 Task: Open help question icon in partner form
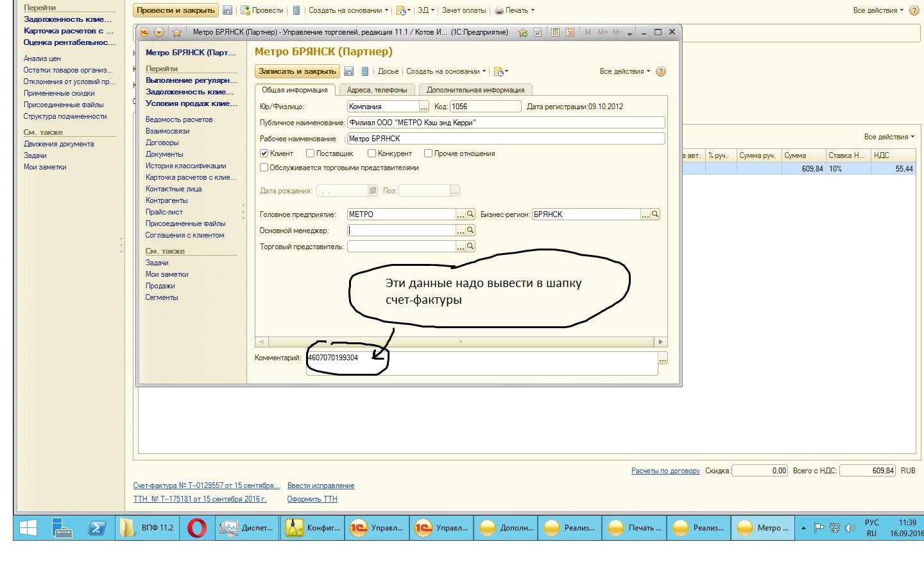click(661, 71)
